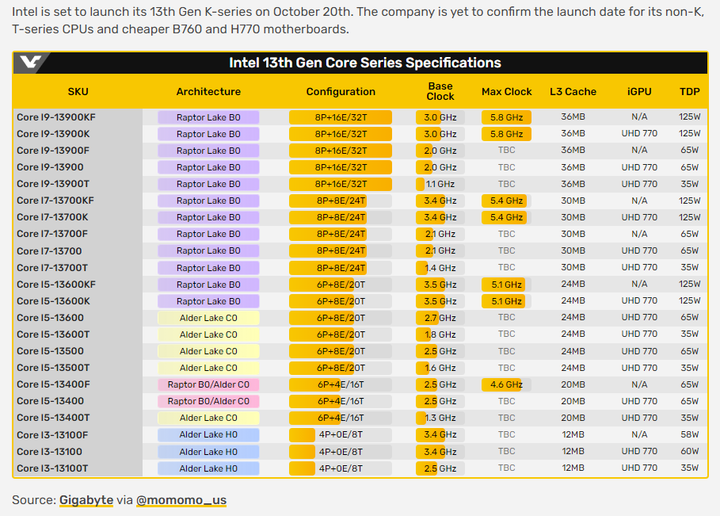720x516 pixels.
Task: Click the 60W TDP value
Action: 690,451
